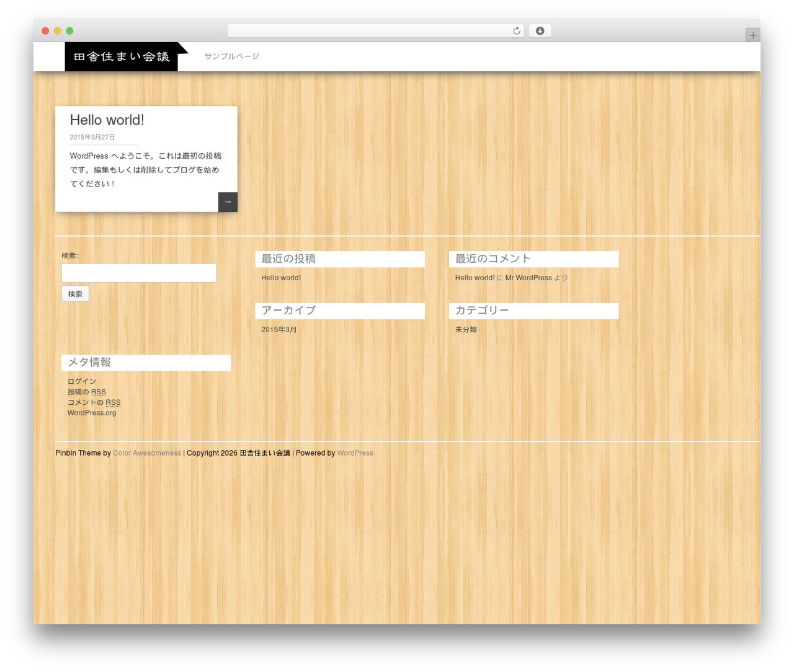The image size is (794, 672).
Task: Open Hello world! under 最近の投稿
Action: tap(281, 278)
